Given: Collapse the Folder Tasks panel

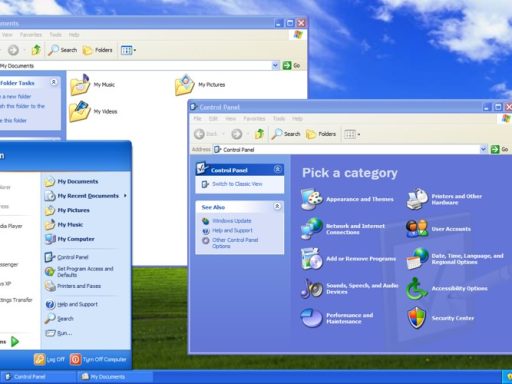Looking at the screenshot, I should pyautogui.click(x=53, y=82).
